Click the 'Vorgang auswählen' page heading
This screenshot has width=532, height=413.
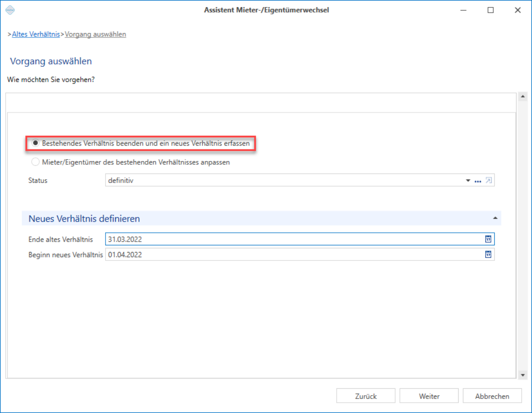pos(51,61)
